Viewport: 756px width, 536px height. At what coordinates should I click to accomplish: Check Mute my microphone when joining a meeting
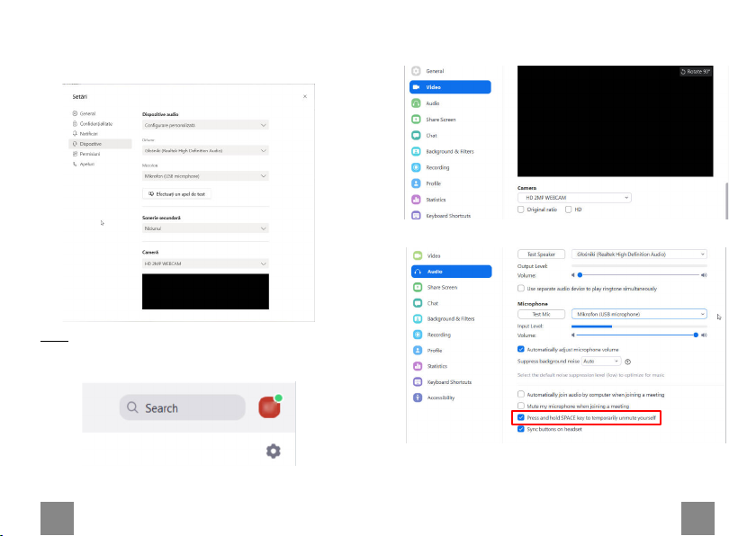[x=521, y=406]
